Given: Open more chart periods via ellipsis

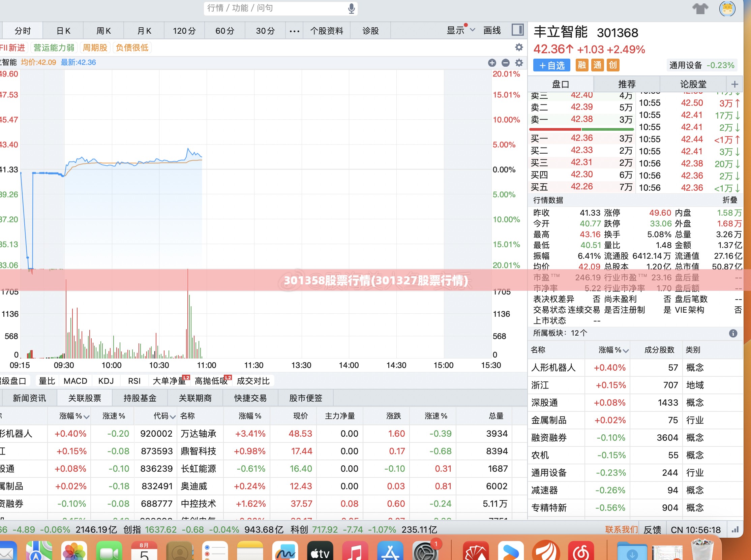Looking at the screenshot, I should (x=294, y=31).
